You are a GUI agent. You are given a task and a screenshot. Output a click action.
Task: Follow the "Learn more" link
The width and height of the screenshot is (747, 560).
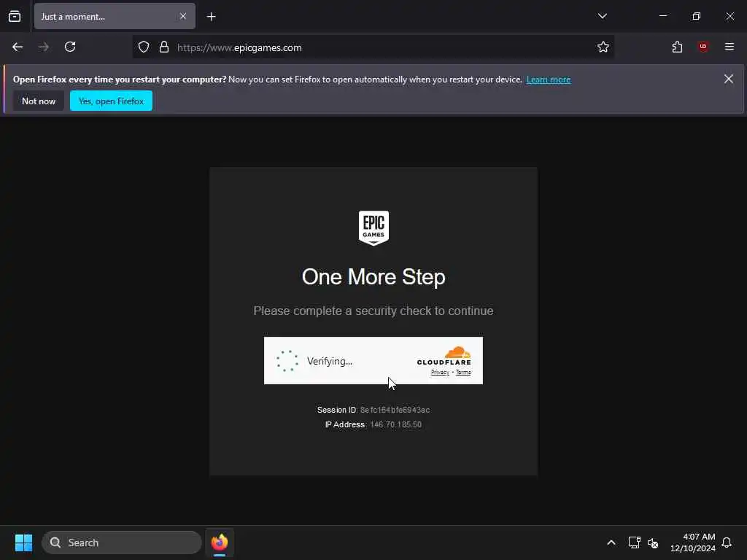pyautogui.click(x=549, y=79)
